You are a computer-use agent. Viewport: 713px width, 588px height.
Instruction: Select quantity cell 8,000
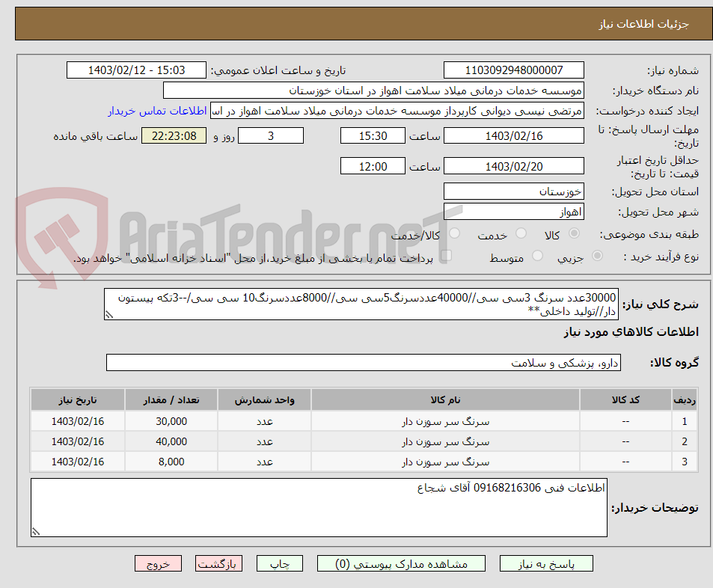(x=171, y=462)
